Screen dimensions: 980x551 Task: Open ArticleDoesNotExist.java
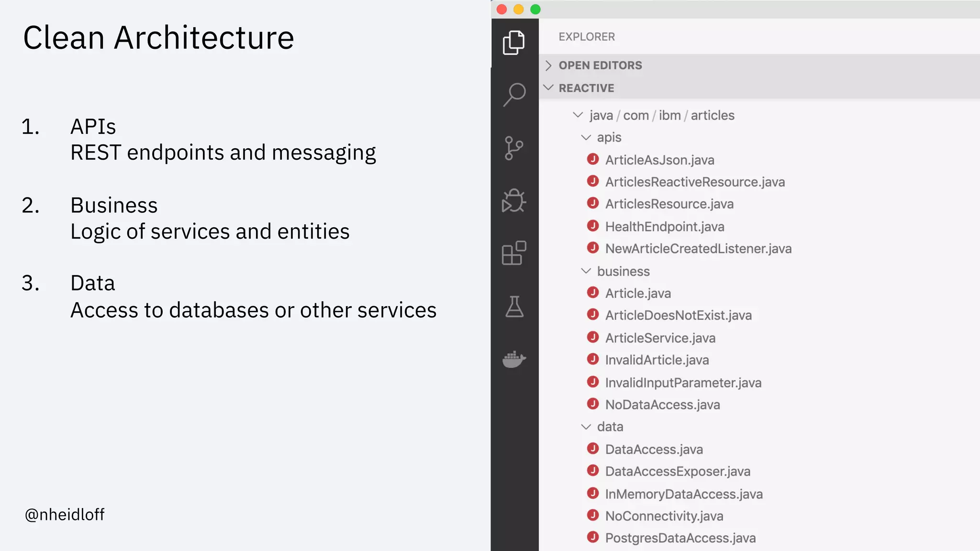pos(679,316)
